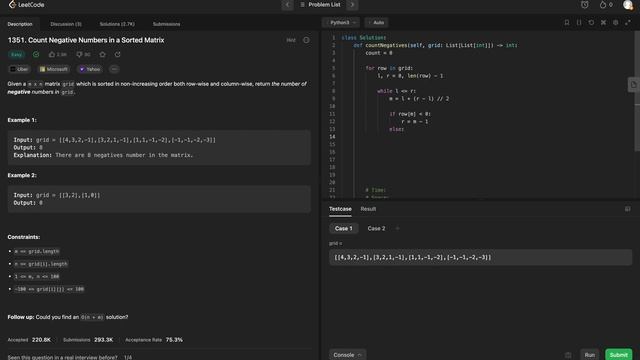This screenshot has height=360, width=640.
Task: Click the problem title text
Action: 86,40
